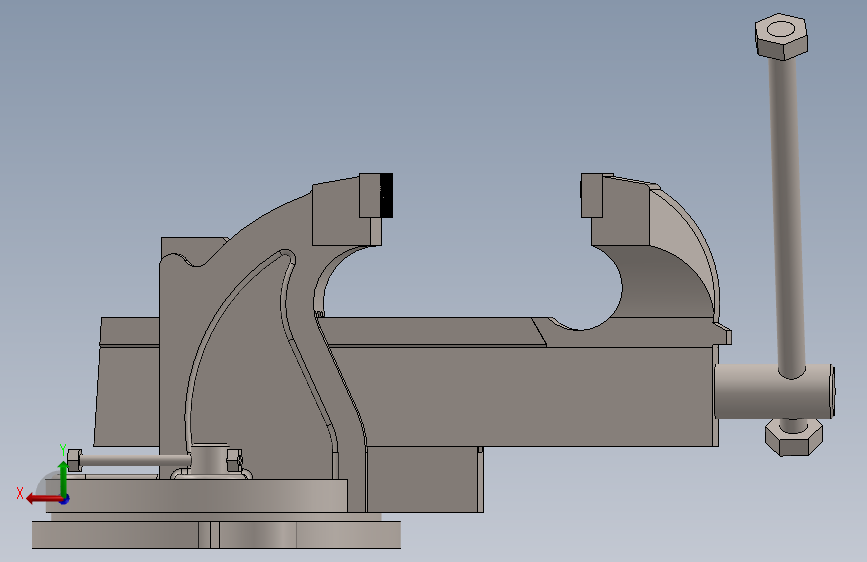Viewport: 867px width, 562px height.
Task: Select the hex nut at handle bottom
Action: click(793, 437)
